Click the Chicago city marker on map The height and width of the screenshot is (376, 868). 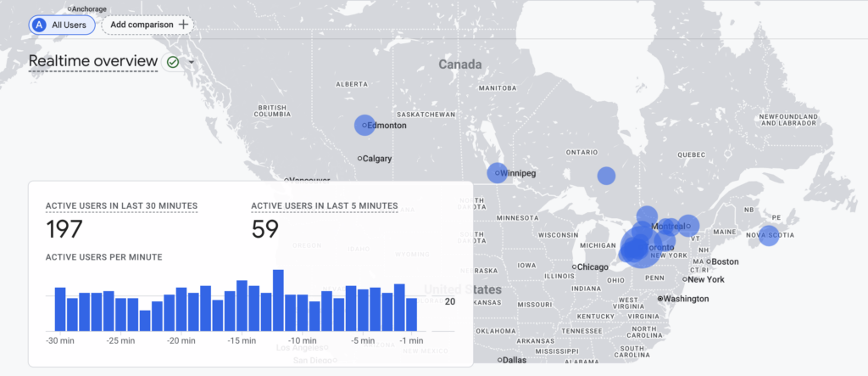pos(575,267)
